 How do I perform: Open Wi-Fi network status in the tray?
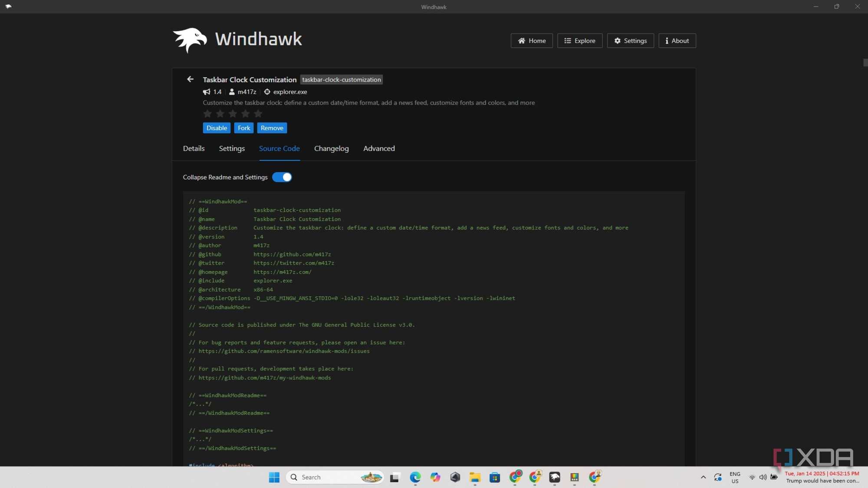point(752,477)
